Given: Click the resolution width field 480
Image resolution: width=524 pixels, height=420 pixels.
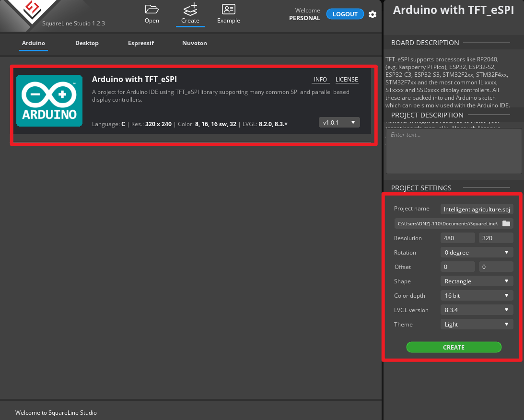Looking at the screenshot, I should coord(458,238).
